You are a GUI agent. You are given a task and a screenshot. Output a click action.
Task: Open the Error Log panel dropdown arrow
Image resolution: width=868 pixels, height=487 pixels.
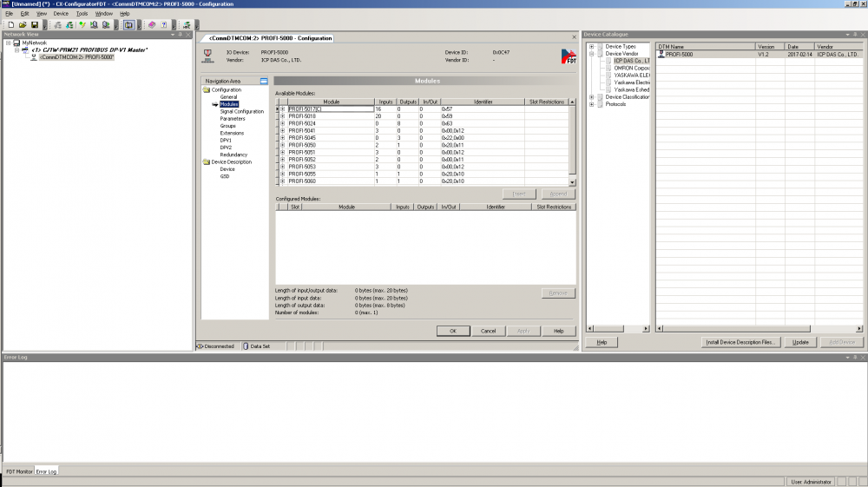(847, 358)
